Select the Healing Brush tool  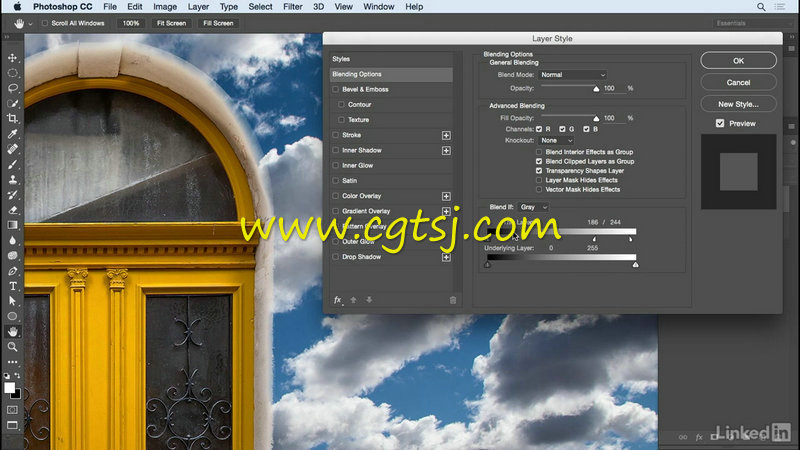pos(12,149)
